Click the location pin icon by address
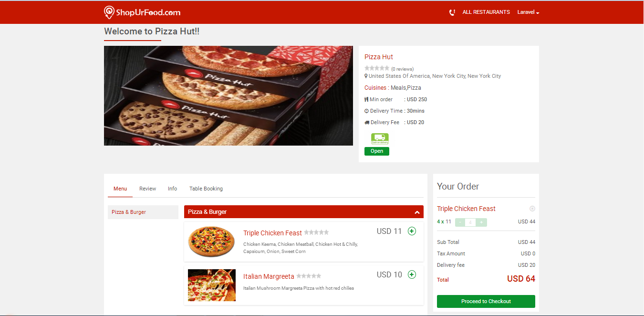This screenshot has width=644, height=316. (366, 76)
